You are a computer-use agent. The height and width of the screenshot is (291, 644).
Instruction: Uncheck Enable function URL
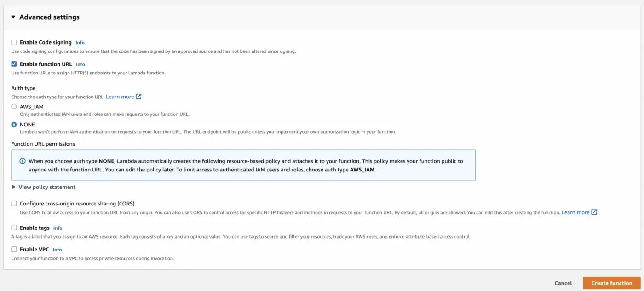tap(14, 64)
